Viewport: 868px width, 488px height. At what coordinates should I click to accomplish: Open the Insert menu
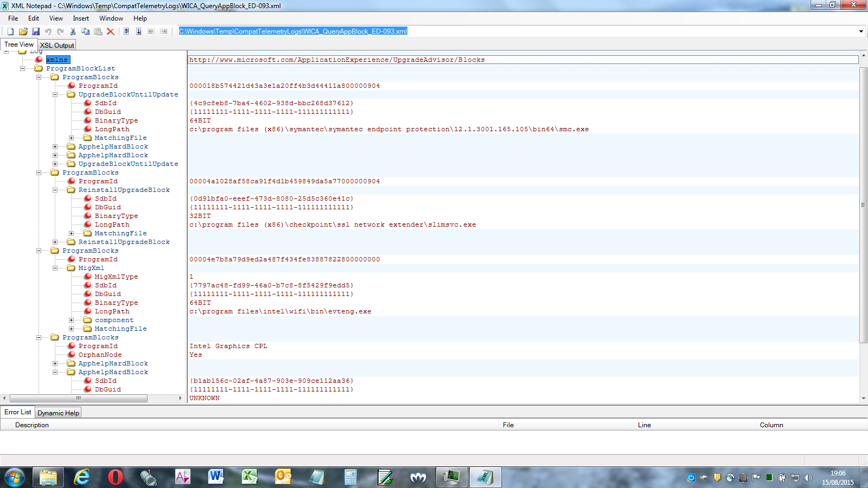(x=81, y=18)
